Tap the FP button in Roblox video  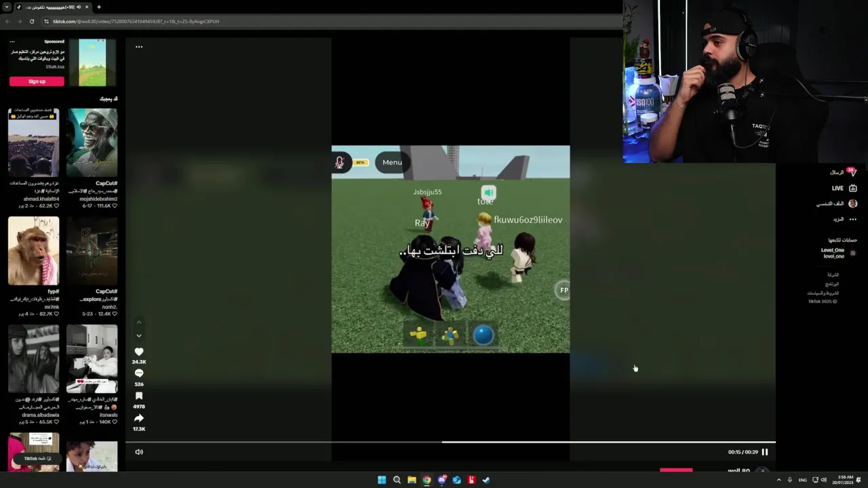tap(564, 290)
